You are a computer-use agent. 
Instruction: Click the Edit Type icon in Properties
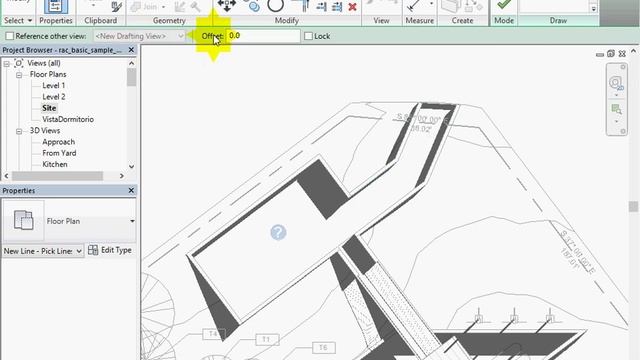tap(93, 250)
